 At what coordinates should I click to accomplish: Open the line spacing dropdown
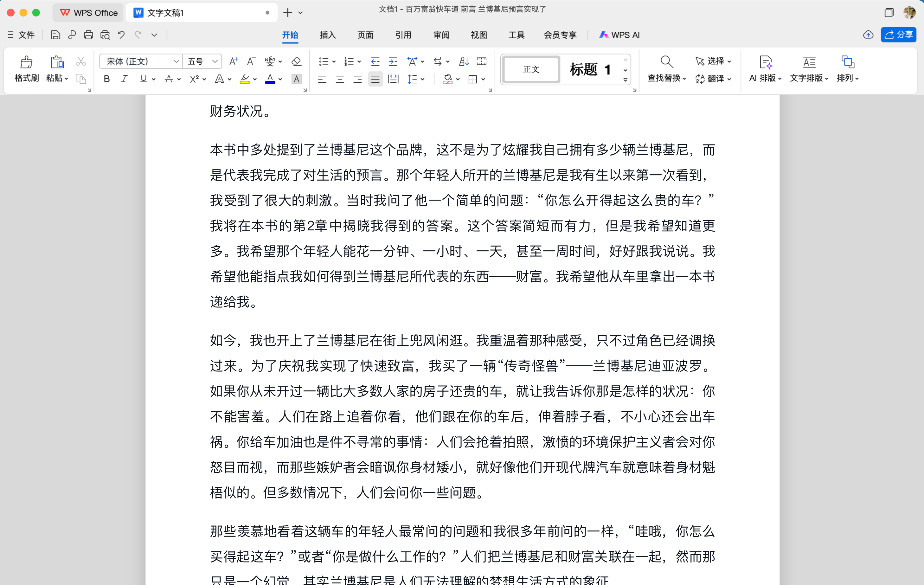pyautogui.click(x=422, y=80)
